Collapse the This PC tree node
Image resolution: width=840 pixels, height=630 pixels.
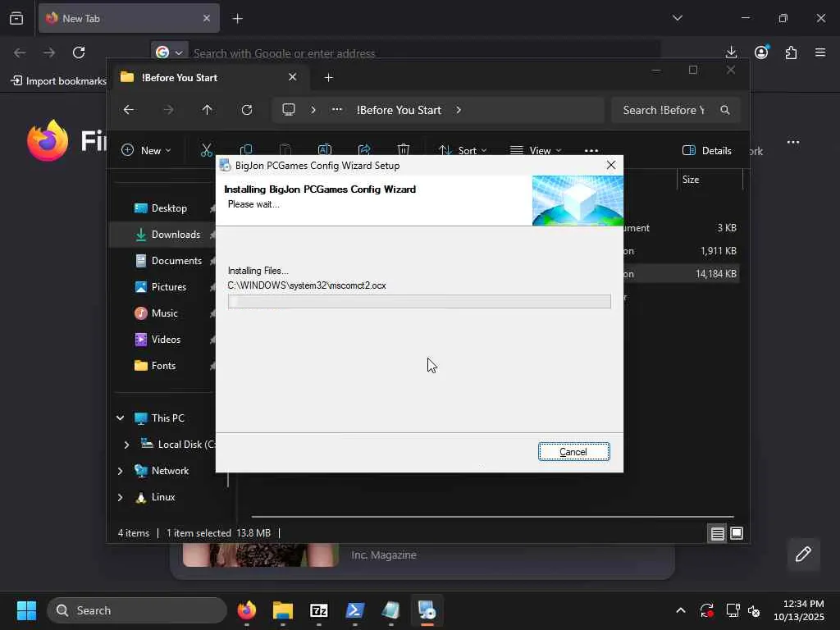(120, 418)
